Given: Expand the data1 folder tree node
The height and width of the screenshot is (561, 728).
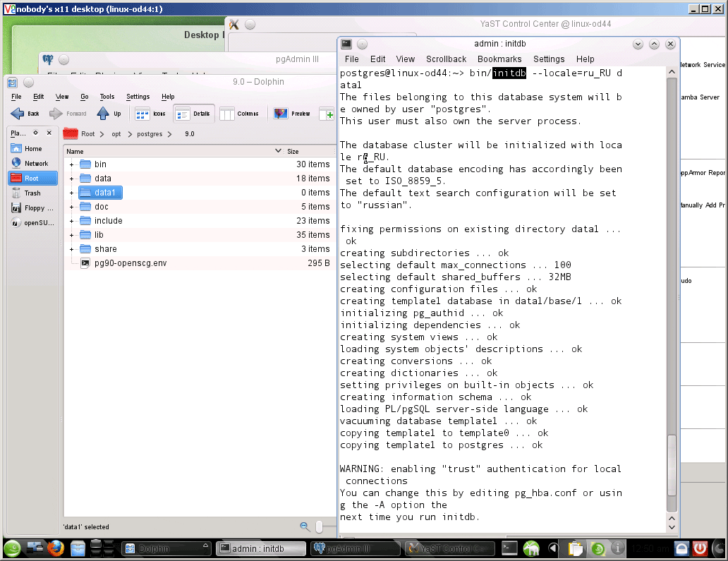Looking at the screenshot, I should tap(71, 193).
